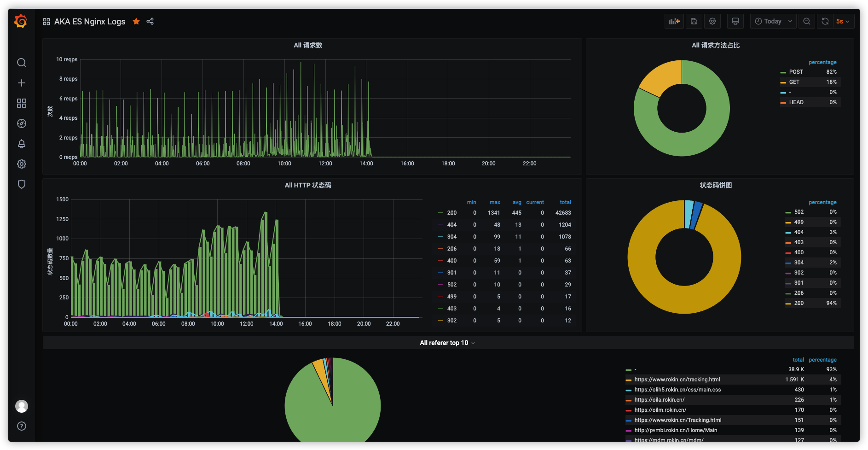The width and height of the screenshot is (868, 450).
Task: Click the AKA ES Nginx Logs title
Action: (90, 22)
